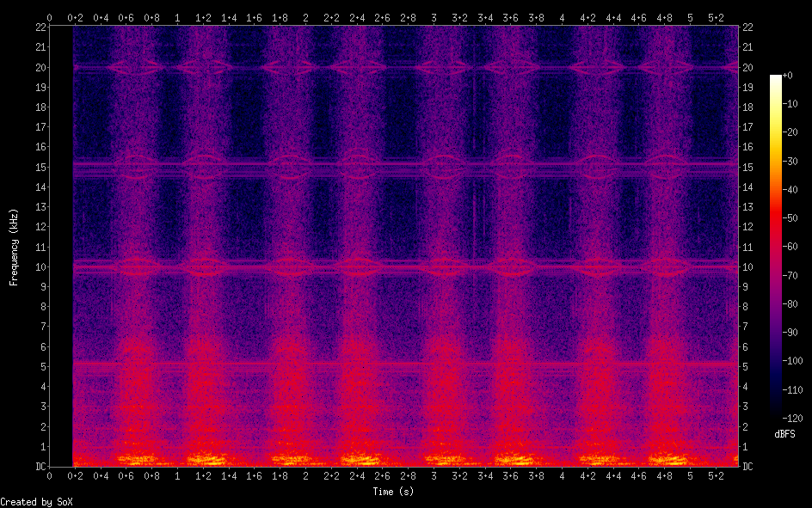The image size is (812, 508).
Task: Select the "-70" color scale label
Action: coord(790,276)
